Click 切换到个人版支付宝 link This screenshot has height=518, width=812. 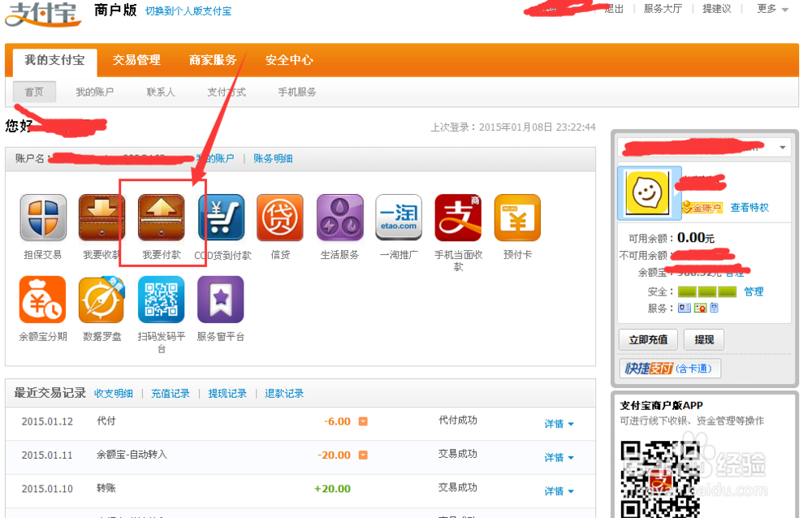coord(188,11)
